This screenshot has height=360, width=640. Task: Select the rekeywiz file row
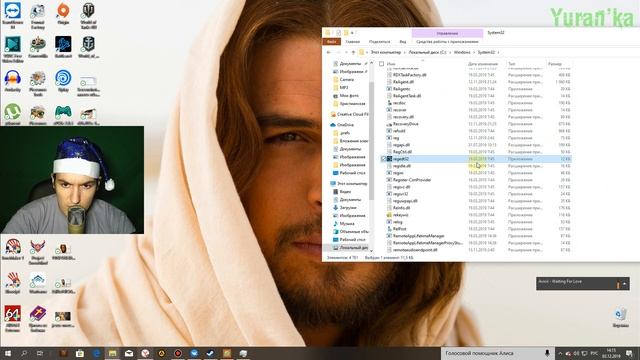[476, 215]
